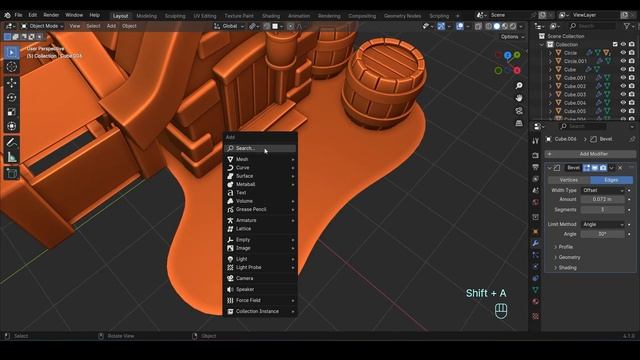
Task: Toggle camera view icon in viewport
Action: (x=519, y=111)
